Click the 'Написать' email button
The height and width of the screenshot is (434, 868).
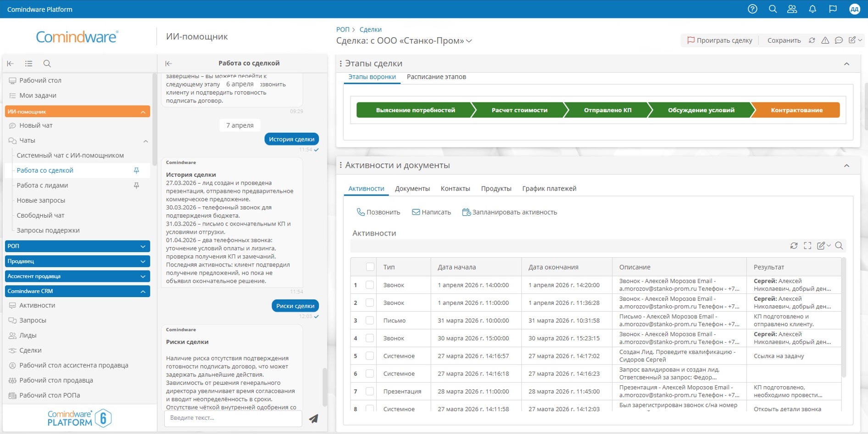431,212
